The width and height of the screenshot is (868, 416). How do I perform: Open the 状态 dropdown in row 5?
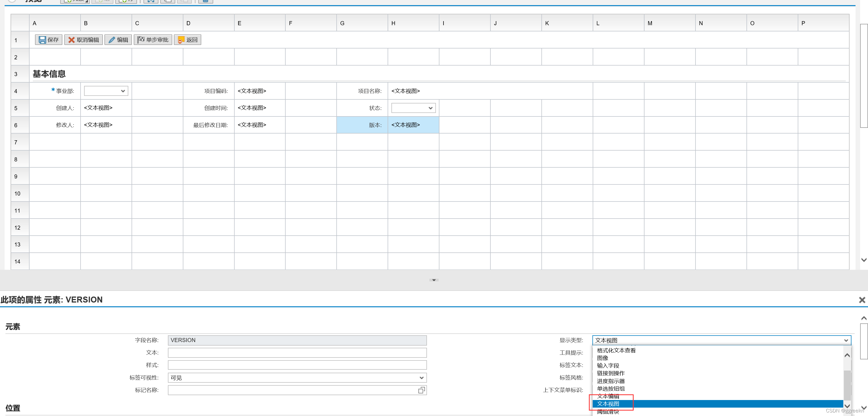(430, 108)
